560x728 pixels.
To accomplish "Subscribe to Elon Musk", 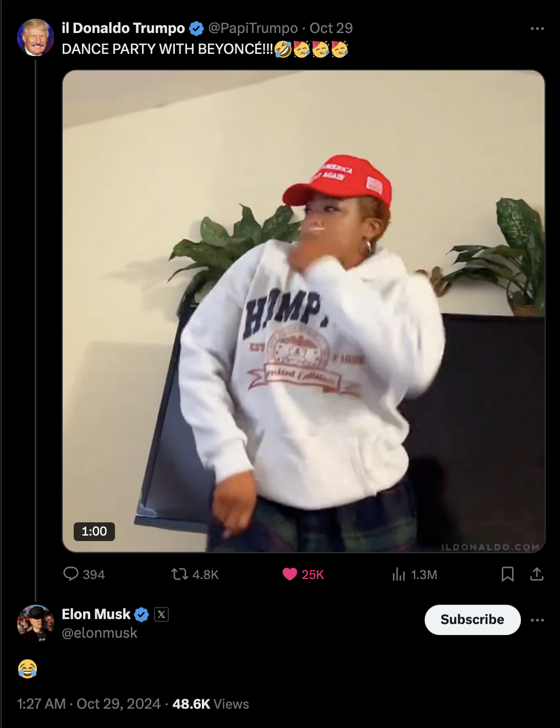I will point(473,620).
